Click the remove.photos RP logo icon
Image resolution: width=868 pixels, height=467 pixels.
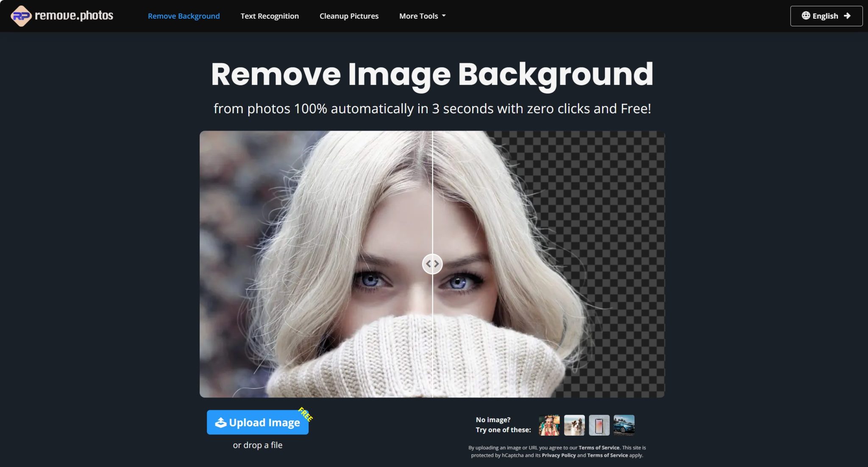(21, 16)
